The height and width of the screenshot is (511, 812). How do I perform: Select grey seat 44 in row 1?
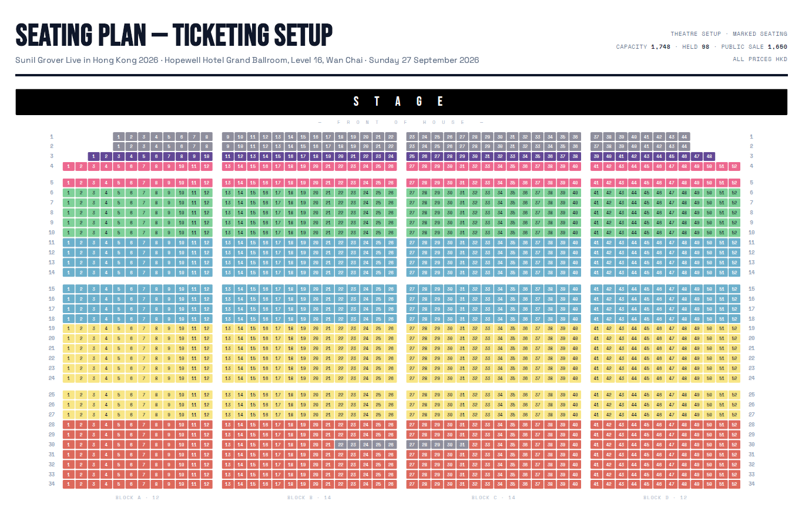pos(685,136)
